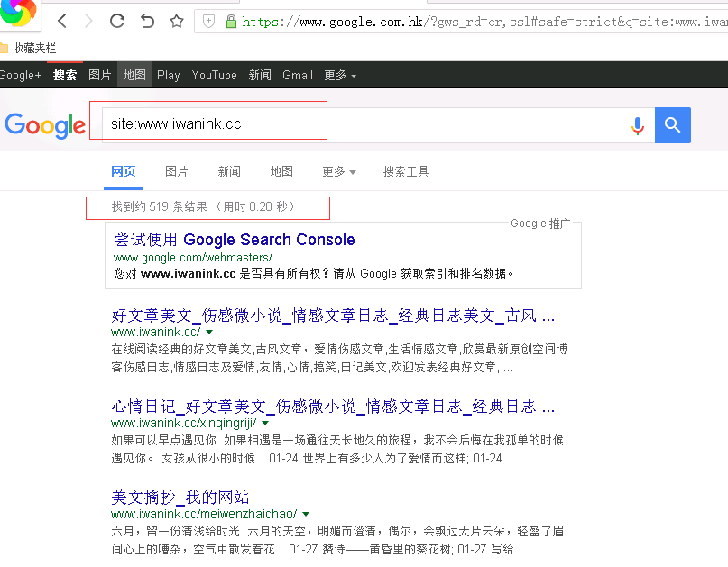Click the address bar URL
The height and width of the screenshot is (567, 728).
coord(483,22)
